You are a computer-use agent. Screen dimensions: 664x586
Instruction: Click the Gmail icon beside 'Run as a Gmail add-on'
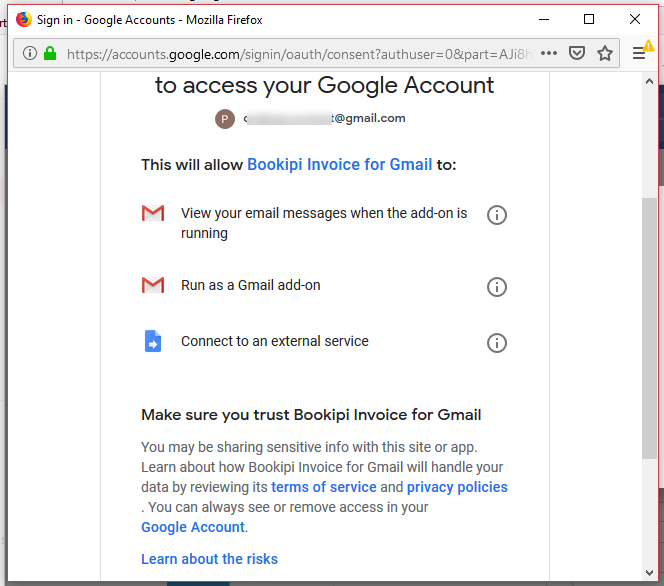[153, 285]
